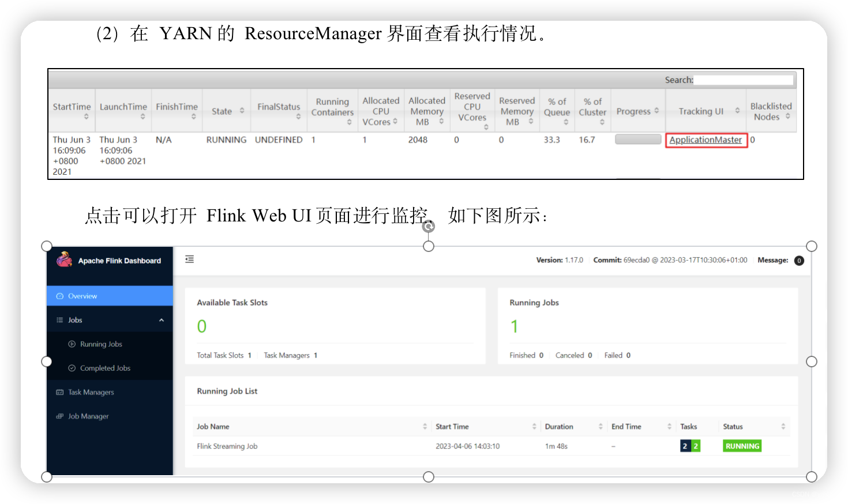Click the RUNNING status badge
This screenshot has width=848, height=504.
coord(742,446)
